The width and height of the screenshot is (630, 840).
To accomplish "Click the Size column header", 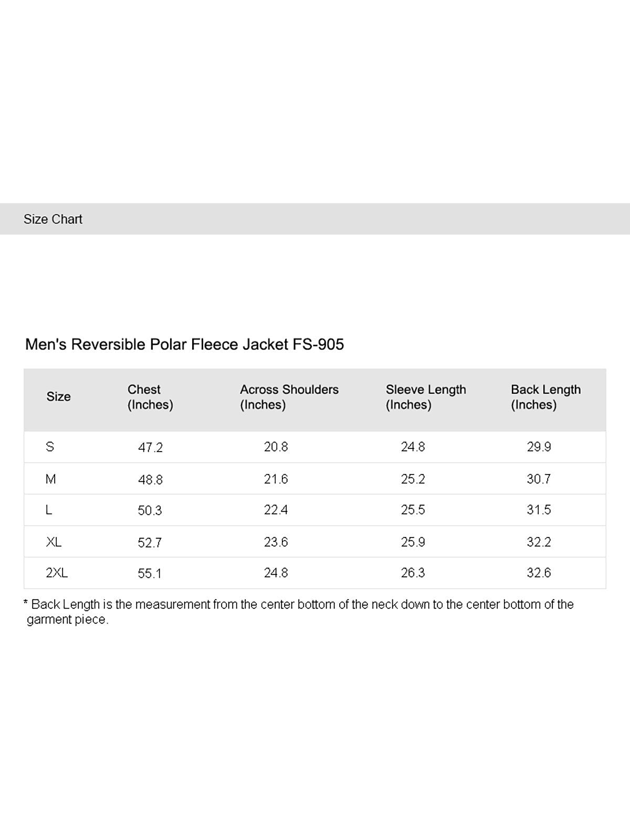I will tap(58, 397).
